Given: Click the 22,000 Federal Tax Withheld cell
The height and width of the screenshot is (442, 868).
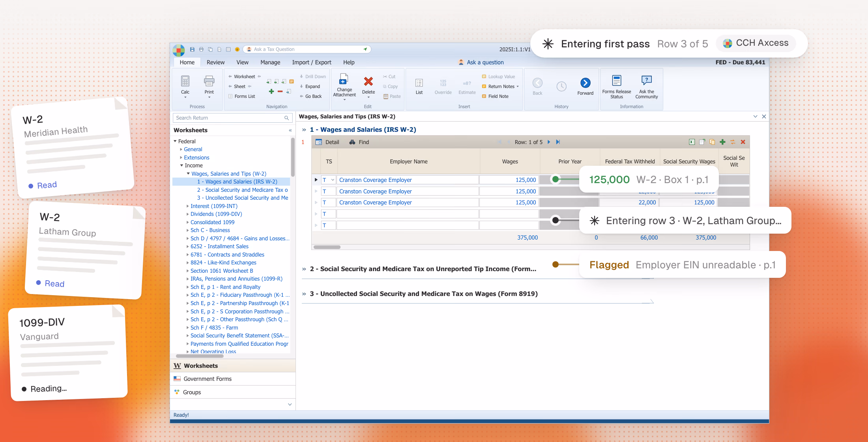Looking at the screenshot, I should tap(629, 202).
